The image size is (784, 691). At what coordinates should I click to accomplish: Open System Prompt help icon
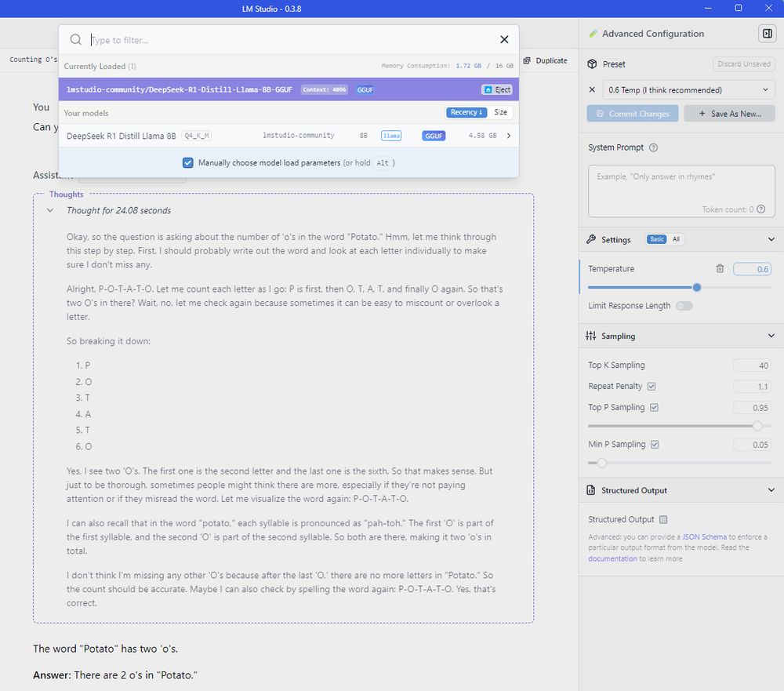pyautogui.click(x=653, y=147)
